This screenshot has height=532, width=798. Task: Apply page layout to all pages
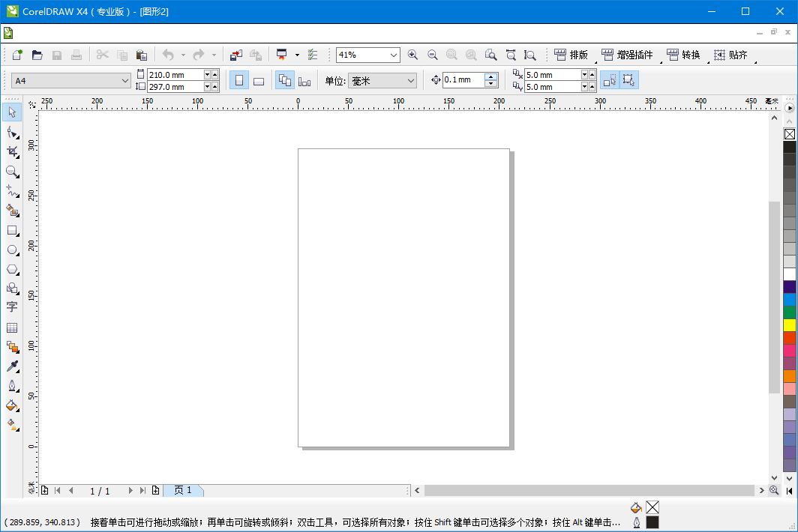tap(285, 80)
